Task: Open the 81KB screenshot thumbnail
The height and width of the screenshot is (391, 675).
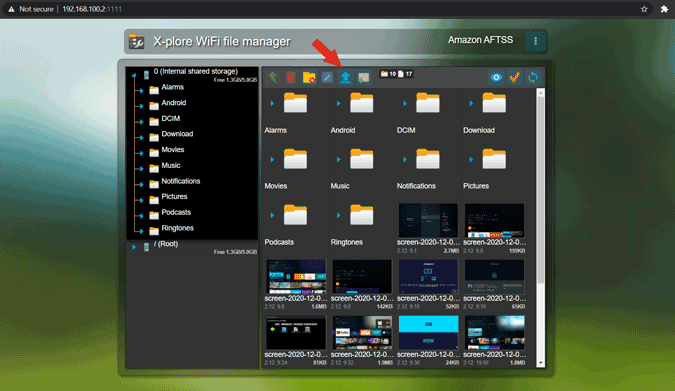Action: 296,332
